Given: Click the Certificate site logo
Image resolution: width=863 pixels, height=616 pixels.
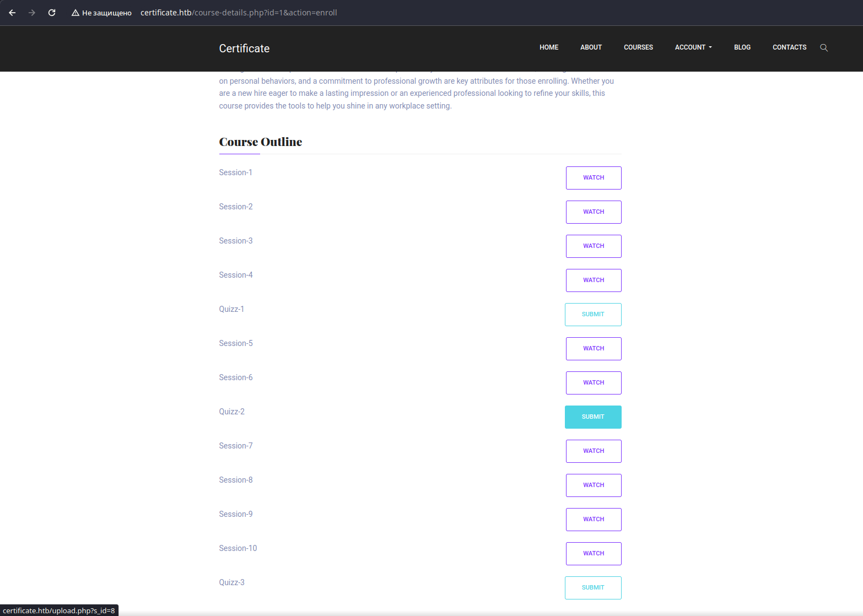Looking at the screenshot, I should pos(244,48).
